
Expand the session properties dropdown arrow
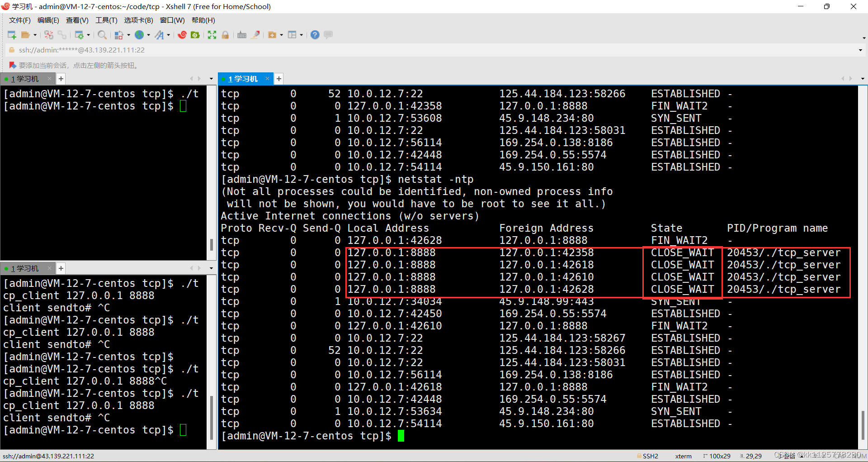click(x=88, y=35)
